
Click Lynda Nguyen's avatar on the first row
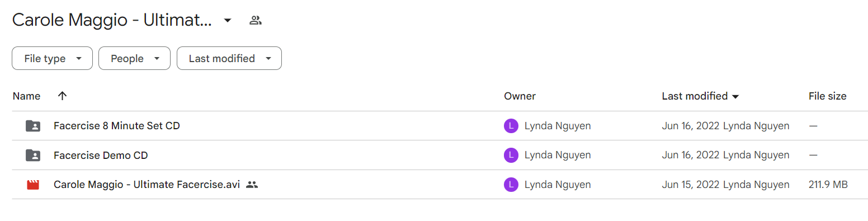511,126
